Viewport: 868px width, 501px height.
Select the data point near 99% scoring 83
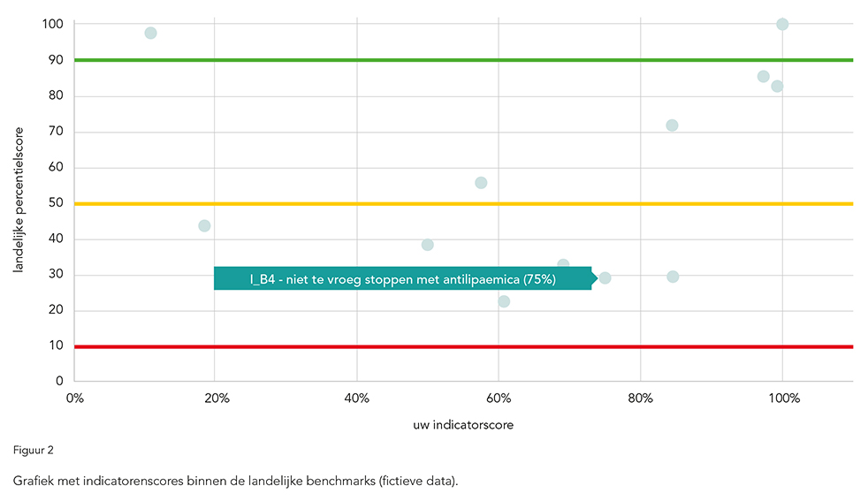click(777, 87)
